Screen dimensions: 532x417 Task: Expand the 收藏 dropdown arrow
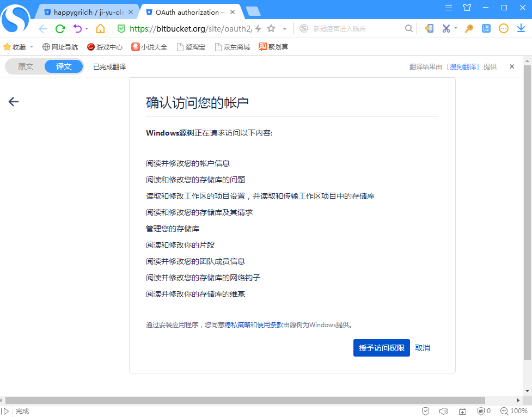tap(32, 47)
